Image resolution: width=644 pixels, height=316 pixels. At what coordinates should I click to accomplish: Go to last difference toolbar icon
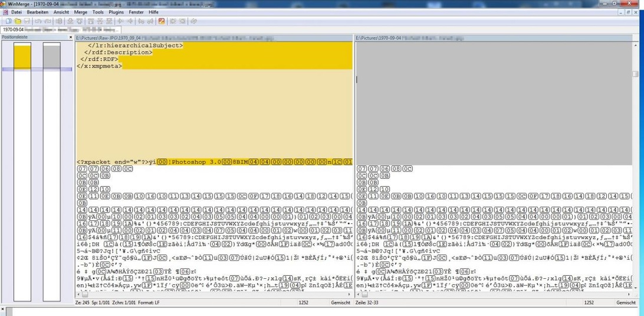click(110, 21)
